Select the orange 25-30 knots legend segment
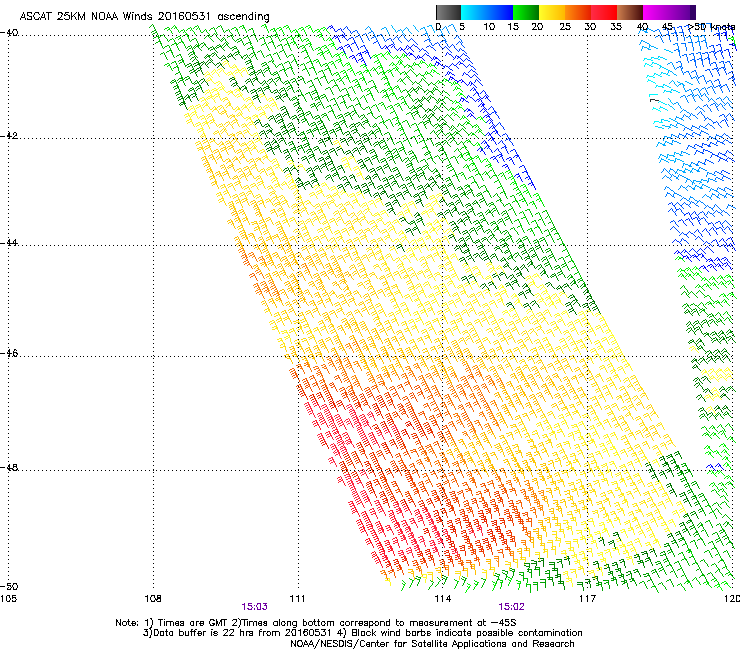 tap(578, 12)
